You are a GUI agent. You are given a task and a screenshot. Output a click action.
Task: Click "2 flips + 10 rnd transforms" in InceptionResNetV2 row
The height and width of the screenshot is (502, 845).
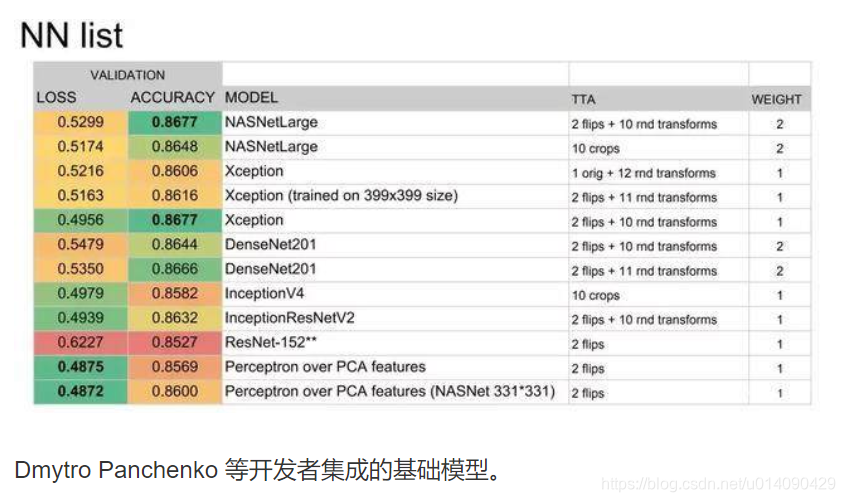[x=644, y=320]
